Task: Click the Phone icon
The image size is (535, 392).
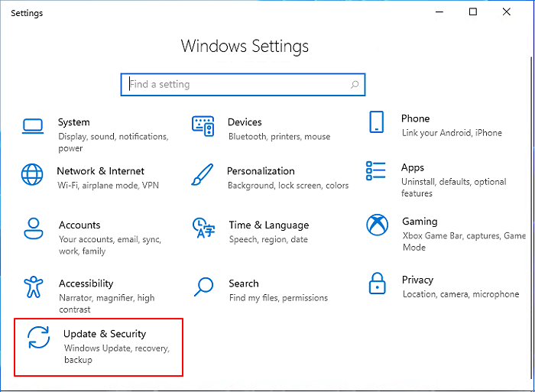Action: 376,122
